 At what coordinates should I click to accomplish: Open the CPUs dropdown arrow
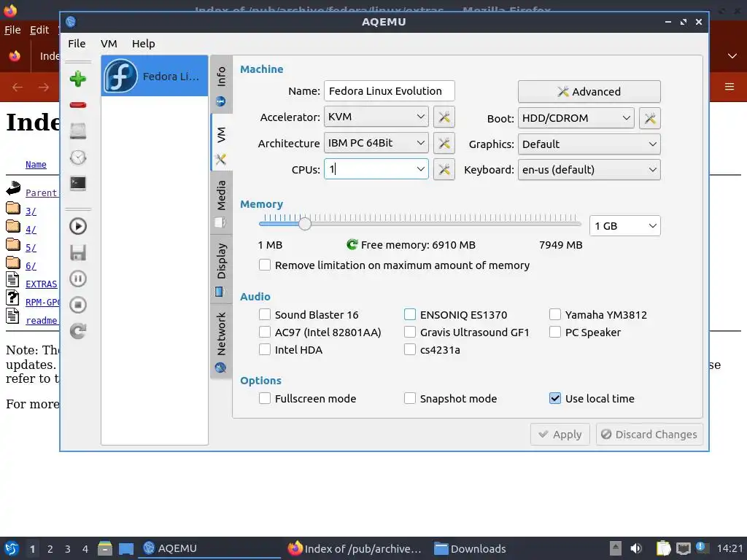click(421, 169)
